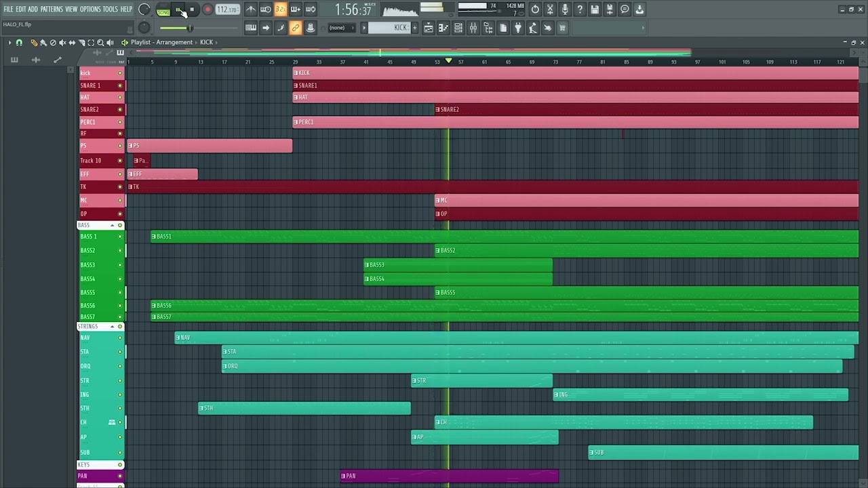This screenshot has height=488, width=868.
Task: Toggle the metronome icon
Action: (x=251, y=9)
